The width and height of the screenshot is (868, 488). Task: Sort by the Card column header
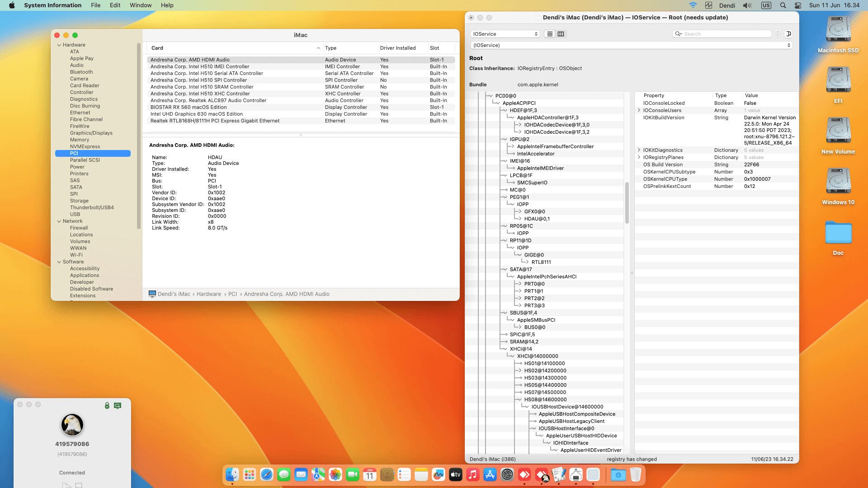(x=234, y=48)
